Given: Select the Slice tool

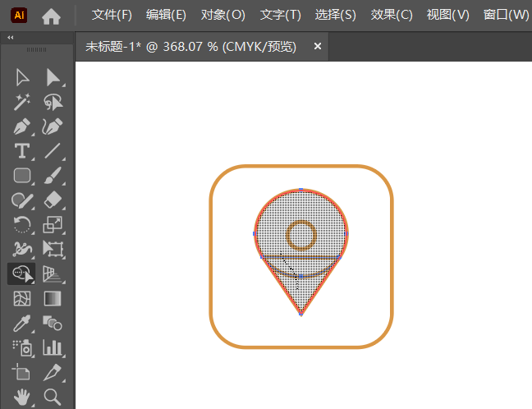Looking at the screenshot, I should (53, 372).
